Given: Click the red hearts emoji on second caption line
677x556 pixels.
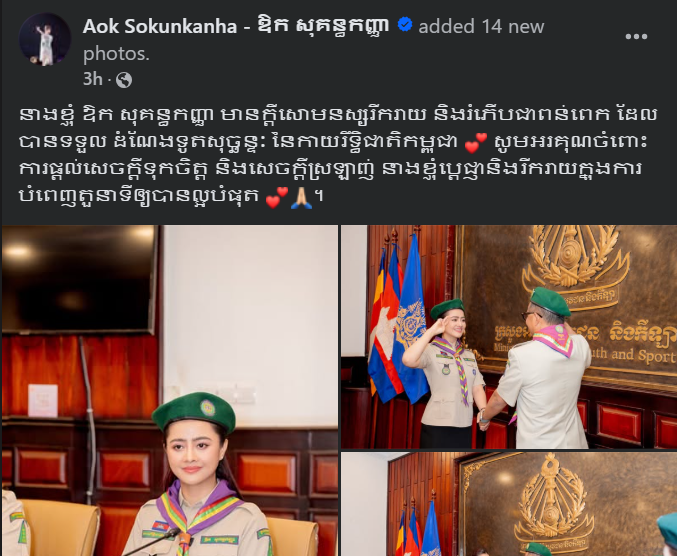Looking at the screenshot, I should pos(476,143).
